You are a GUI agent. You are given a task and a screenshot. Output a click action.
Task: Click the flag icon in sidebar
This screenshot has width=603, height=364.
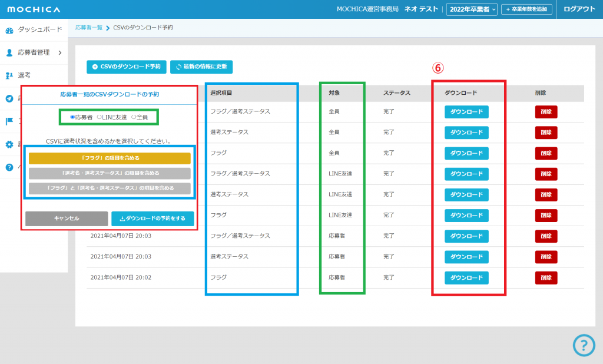click(9, 121)
